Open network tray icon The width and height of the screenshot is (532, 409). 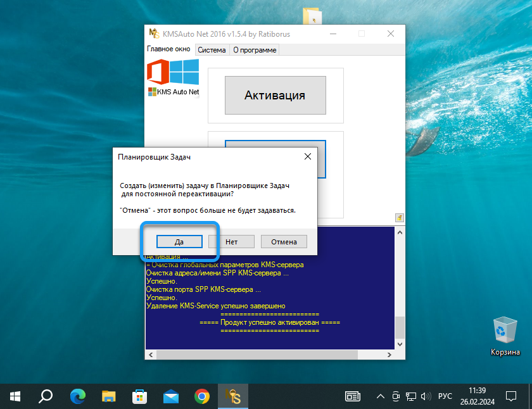point(411,396)
